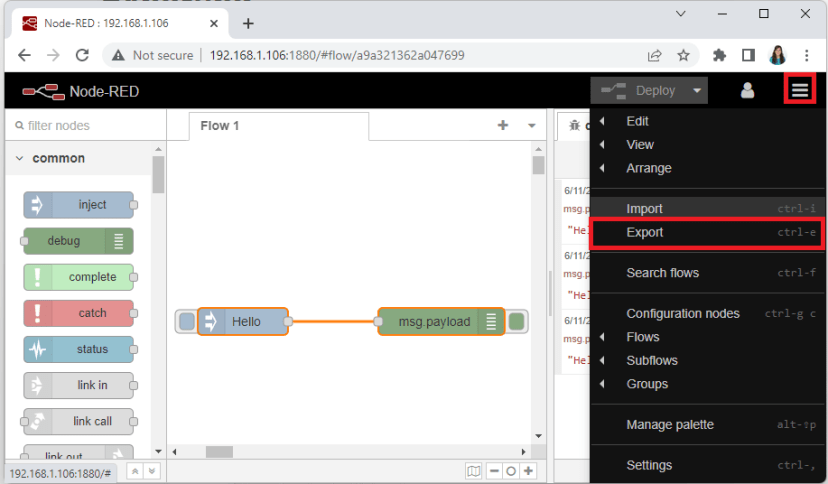828x484 pixels.
Task: Select Export from the menu
Action: click(645, 232)
